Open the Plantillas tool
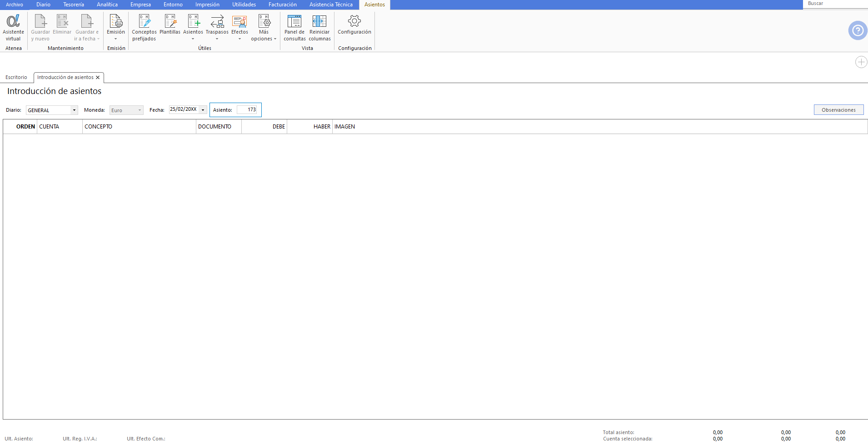The height and width of the screenshot is (445, 868). (170, 24)
